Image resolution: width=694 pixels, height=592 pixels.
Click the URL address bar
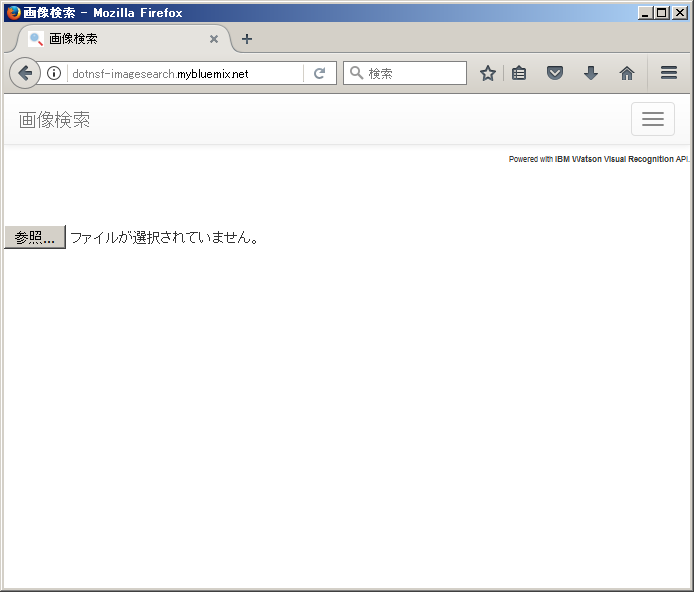187,73
